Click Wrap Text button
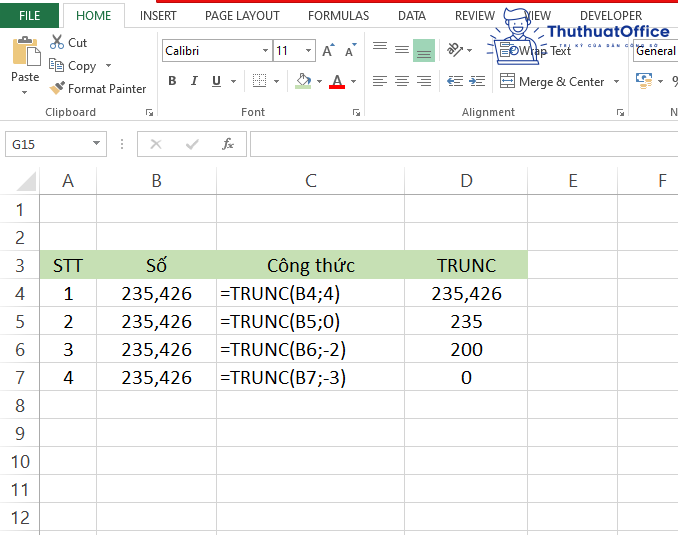The height and width of the screenshot is (535, 678). click(x=535, y=51)
